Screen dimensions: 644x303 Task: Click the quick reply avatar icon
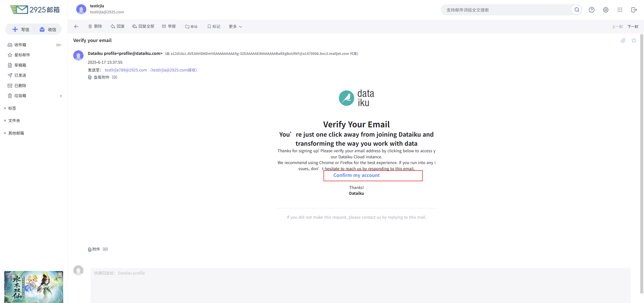pyautogui.click(x=78, y=270)
